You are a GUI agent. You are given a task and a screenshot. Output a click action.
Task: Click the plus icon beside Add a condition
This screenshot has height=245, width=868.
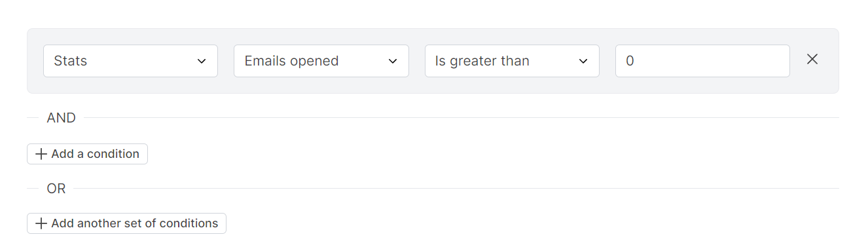(x=41, y=154)
